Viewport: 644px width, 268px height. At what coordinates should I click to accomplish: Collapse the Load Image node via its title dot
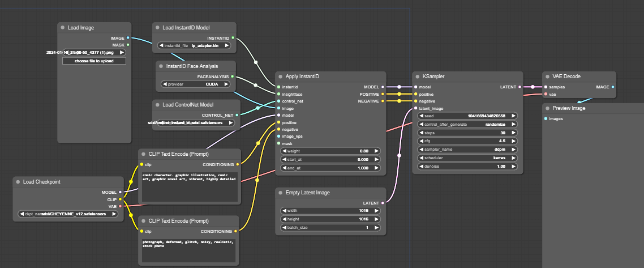point(63,28)
